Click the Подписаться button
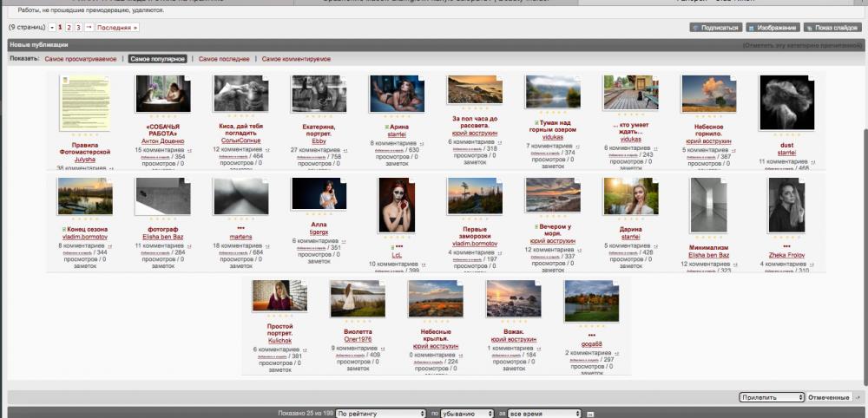This screenshot has height=418, width=868. point(716,27)
